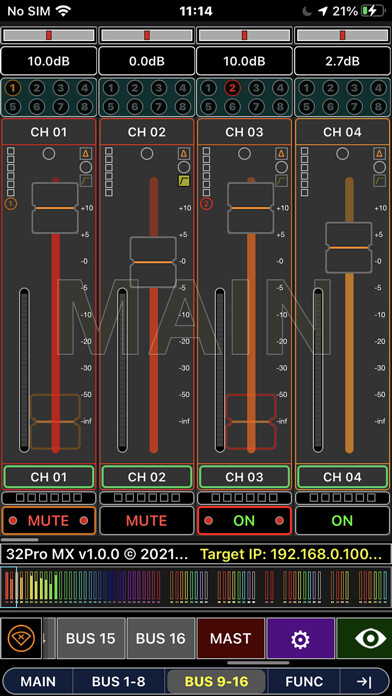Open the purple settings gear button
Screen dimensions: 392x696
(x=301, y=638)
